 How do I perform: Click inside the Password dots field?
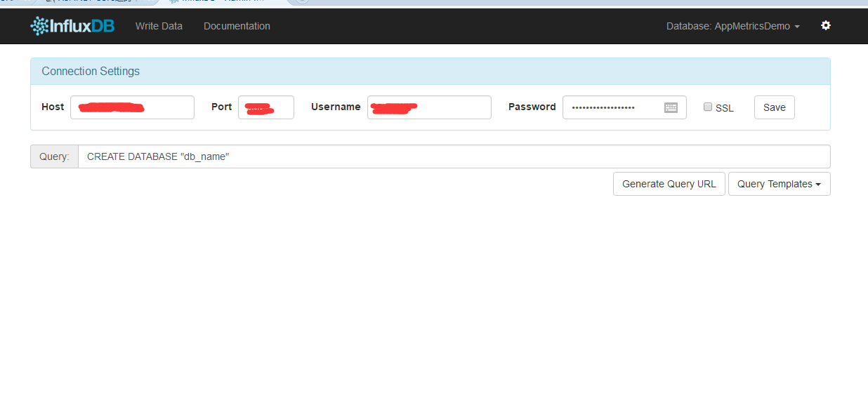tap(611, 107)
